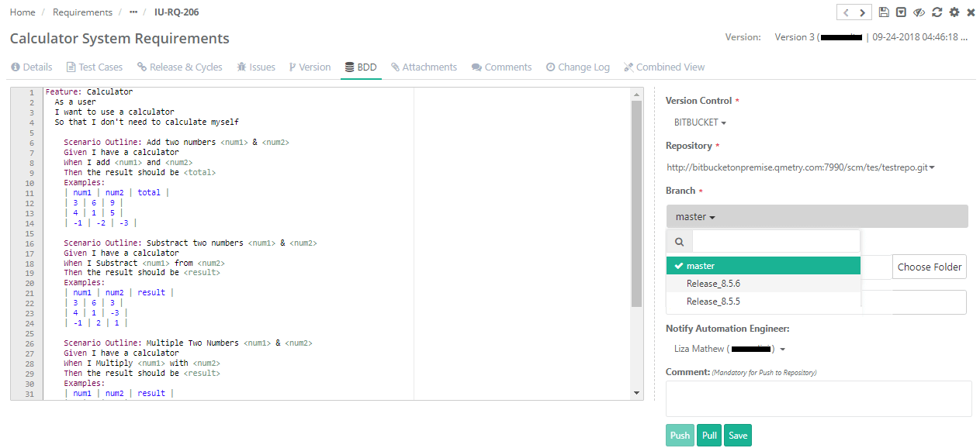
Task: Click the Save (floppy disk) icon in toolbar
Action: (884, 12)
